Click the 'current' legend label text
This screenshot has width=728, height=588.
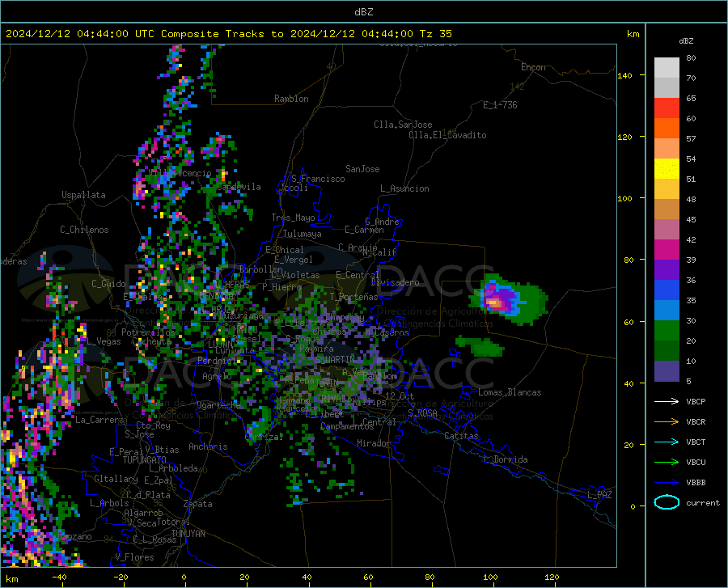(x=703, y=502)
